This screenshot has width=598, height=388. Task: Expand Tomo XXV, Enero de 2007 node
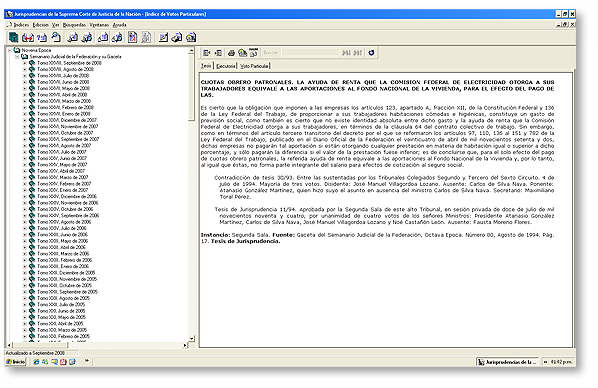tap(25, 190)
